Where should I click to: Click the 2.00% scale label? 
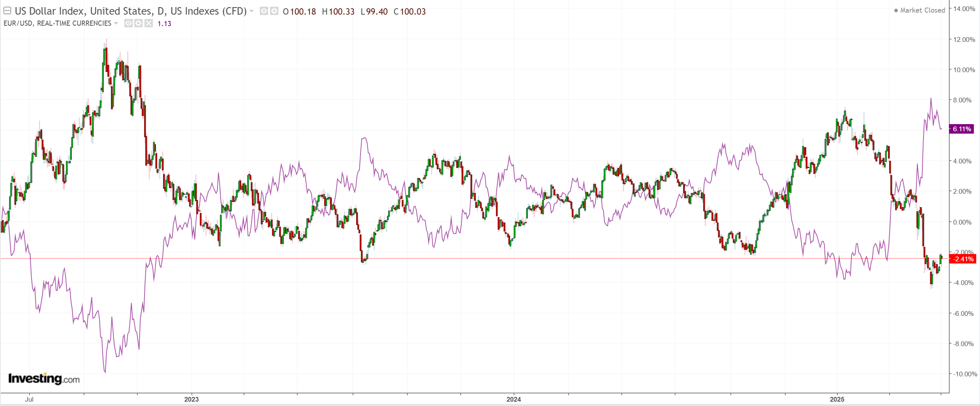(x=962, y=191)
